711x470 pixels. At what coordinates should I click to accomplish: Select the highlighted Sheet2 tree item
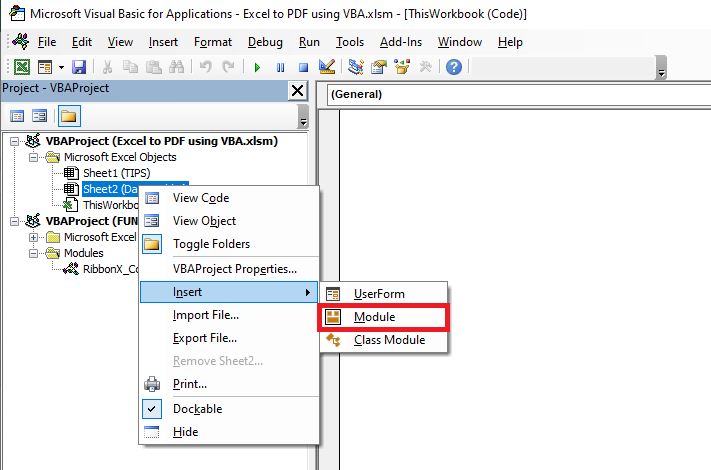[x=111, y=189]
